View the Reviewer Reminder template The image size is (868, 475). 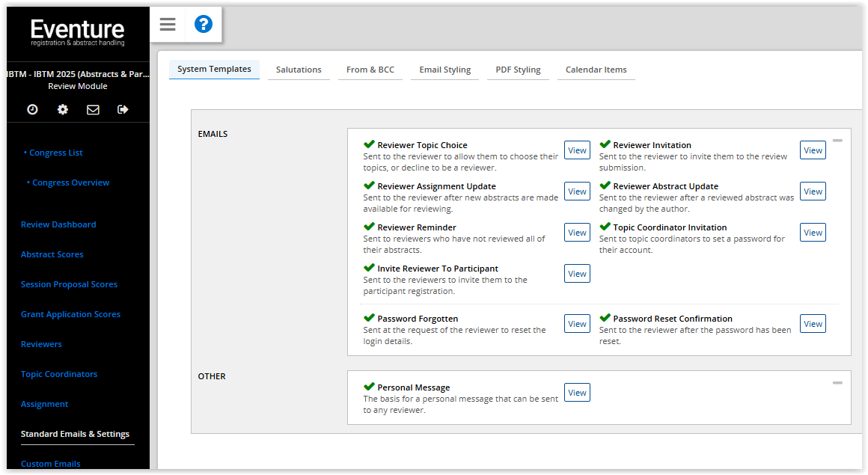577,233
